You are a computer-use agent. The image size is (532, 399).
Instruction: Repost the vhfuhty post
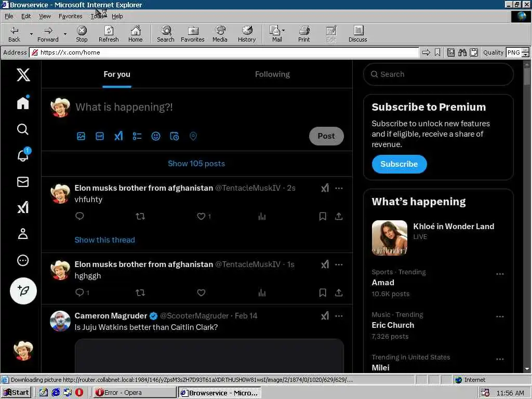tap(140, 216)
